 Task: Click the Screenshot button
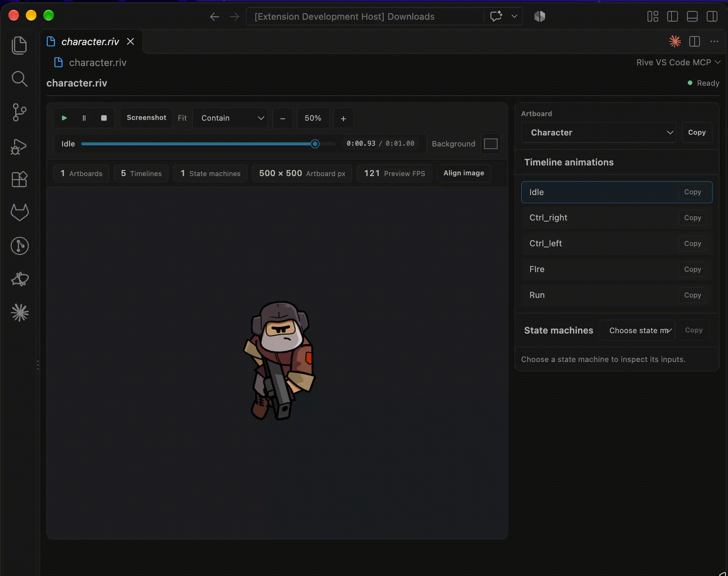click(x=146, y=118)
